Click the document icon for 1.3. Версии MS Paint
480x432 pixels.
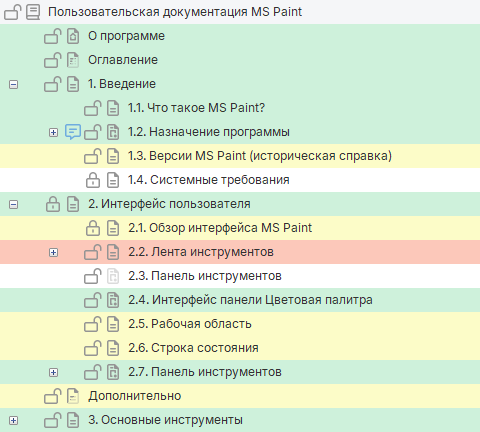click(x=113, y=156)
